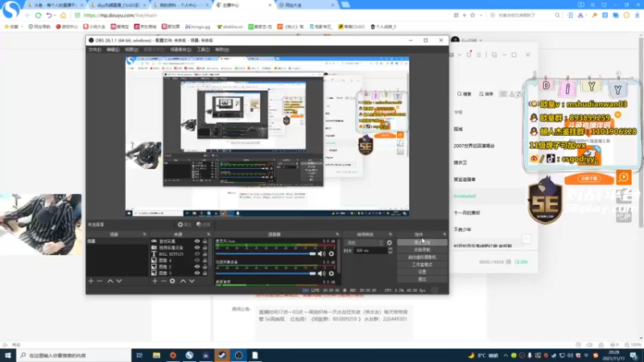Pop out the scenes dock panel icon
644x362 pixels.
pyautogui.click(x=144, y=234)
